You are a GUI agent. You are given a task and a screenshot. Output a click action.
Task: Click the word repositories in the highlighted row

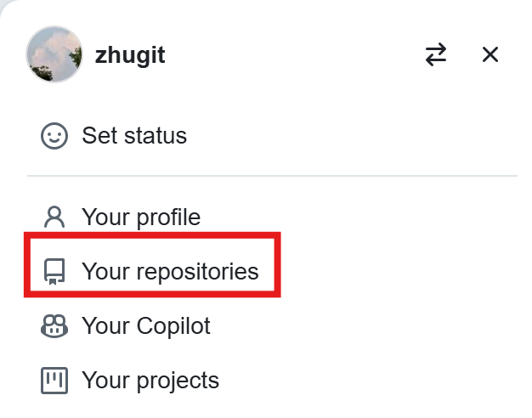click(x=198, y=272)
